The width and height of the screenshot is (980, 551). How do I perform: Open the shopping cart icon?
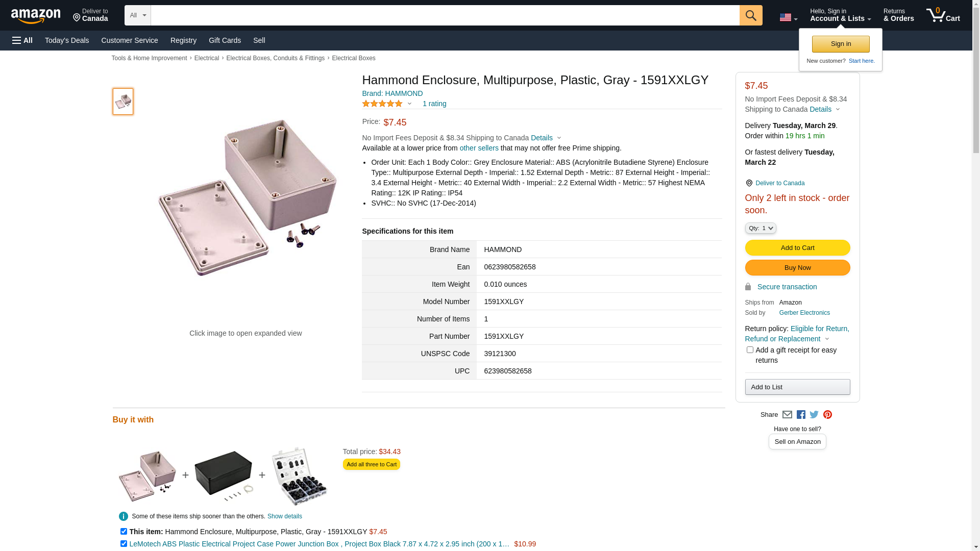coord(943,15)
